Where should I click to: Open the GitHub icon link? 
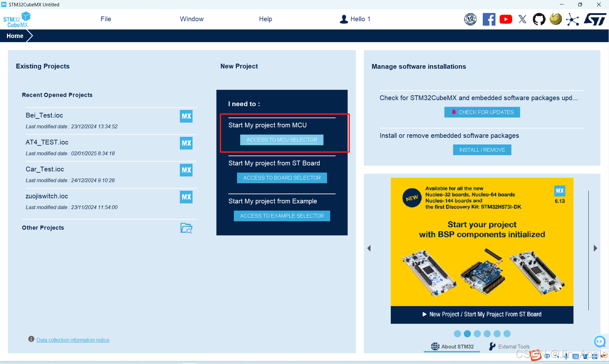539,19
